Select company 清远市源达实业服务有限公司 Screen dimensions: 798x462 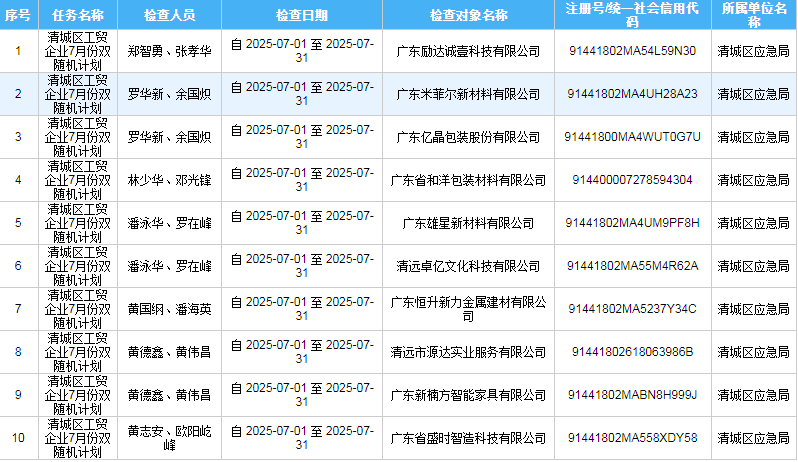click(x=468, y=352)
